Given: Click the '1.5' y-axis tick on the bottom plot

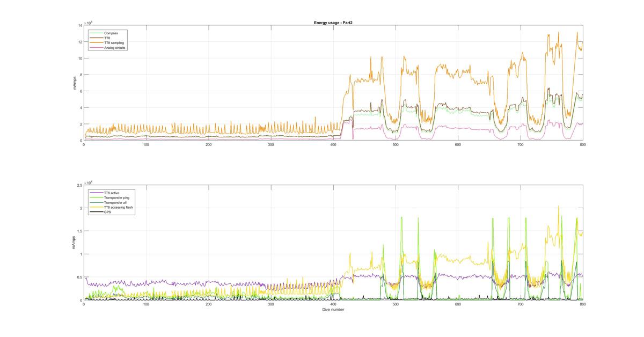Looking at the screenshot, I should [79, 231].
